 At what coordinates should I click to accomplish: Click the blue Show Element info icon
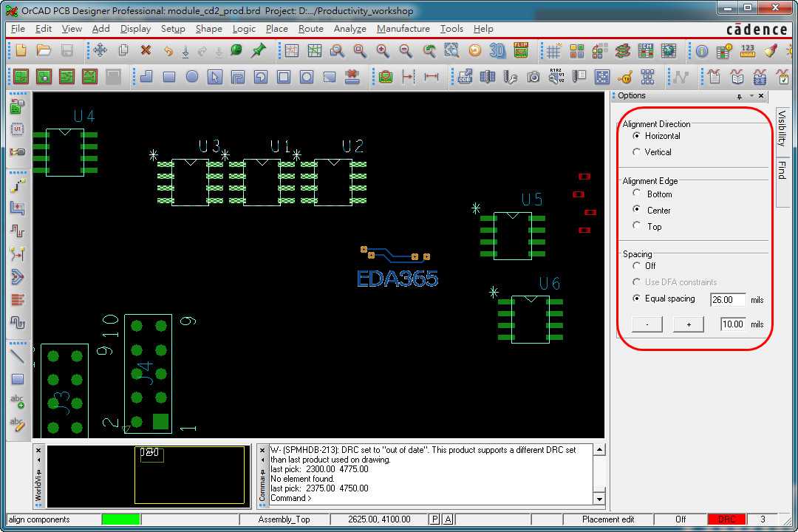[702, 51]
